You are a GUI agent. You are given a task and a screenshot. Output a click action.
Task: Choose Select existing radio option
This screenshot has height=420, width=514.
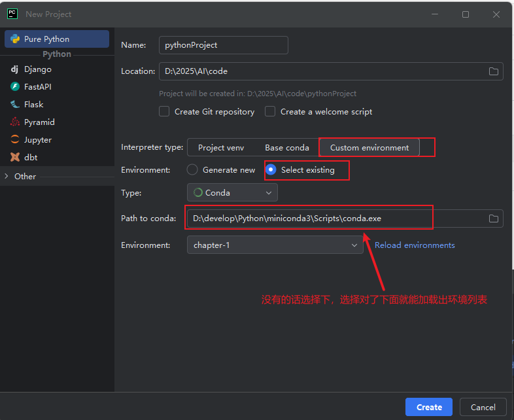point(271,170)
